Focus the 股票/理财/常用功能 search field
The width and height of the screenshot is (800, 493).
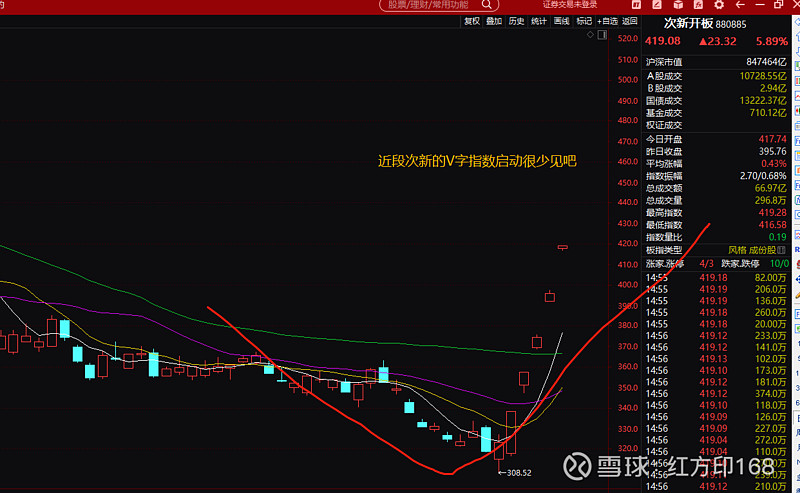pyautogui.click(x=439, y=5)
